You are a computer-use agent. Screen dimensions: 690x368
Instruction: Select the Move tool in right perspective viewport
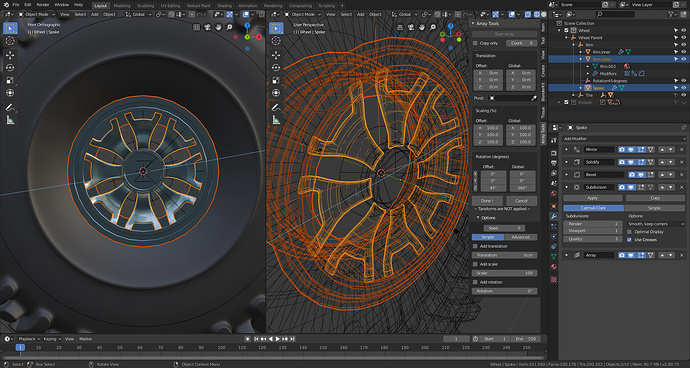(276, 55)
